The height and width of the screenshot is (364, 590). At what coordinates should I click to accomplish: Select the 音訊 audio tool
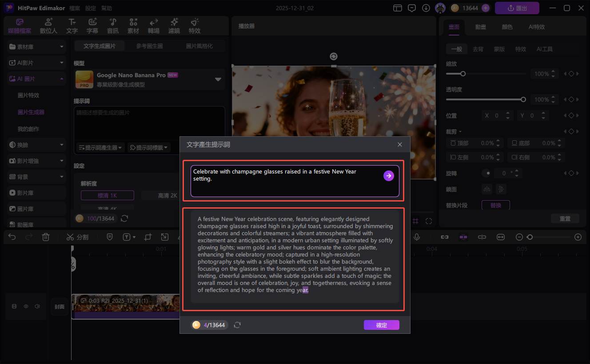pyautogui.click(x=113, y=26)
